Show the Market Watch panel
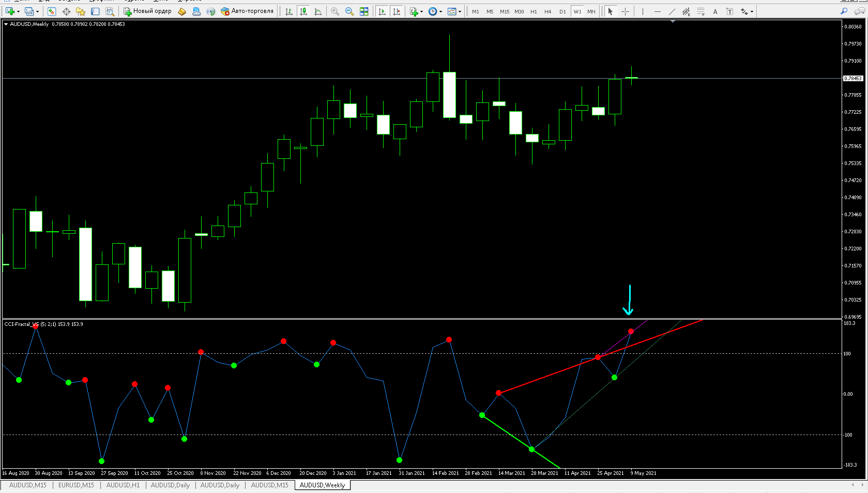The height and width of the screenshot is (493, 868). pyautogui.click(x=52, y=11)
